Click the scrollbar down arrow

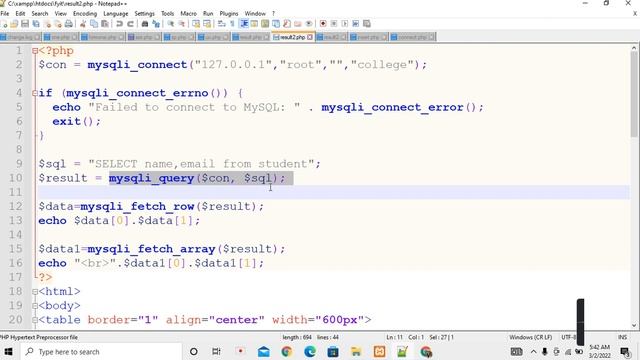pyautogui.click(x=634, y=325)
